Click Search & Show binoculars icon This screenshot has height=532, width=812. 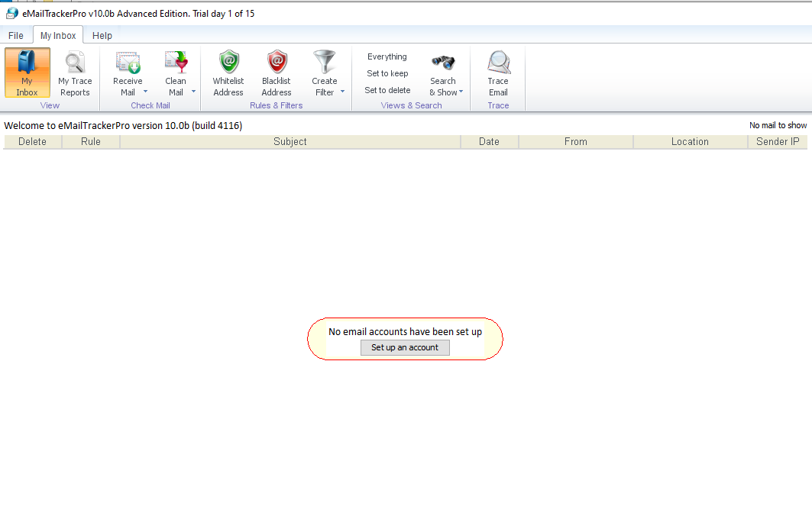(x=443, y=63)
